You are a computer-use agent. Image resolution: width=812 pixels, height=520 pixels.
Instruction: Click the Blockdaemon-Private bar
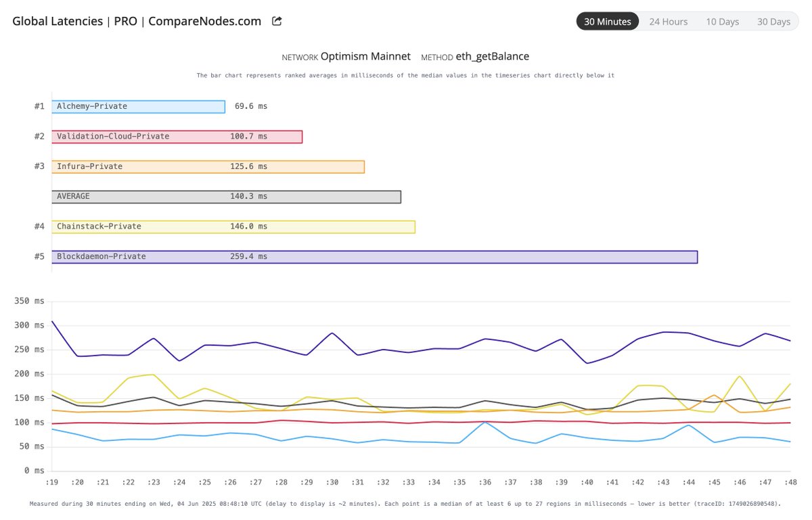(374, 257)
